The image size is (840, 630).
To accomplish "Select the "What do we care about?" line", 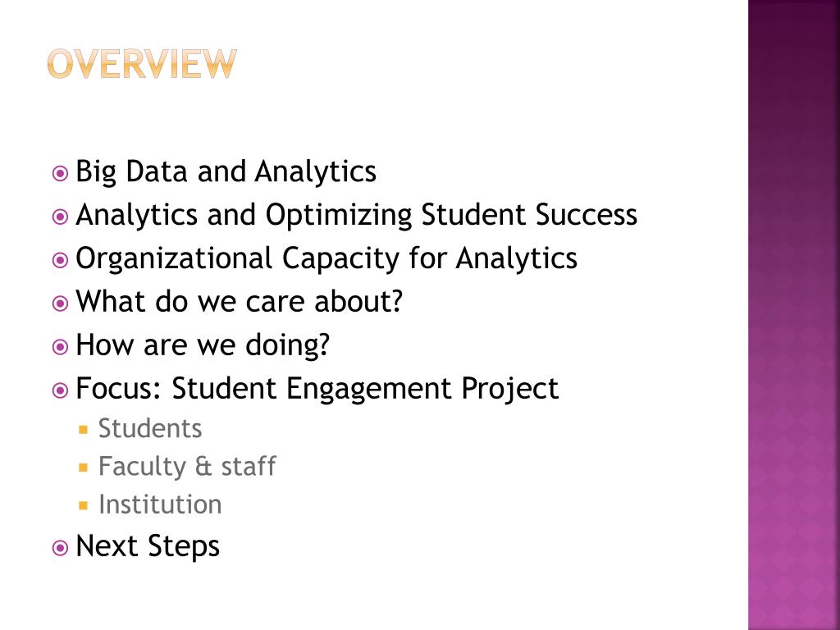I will [x=240, y=302].
